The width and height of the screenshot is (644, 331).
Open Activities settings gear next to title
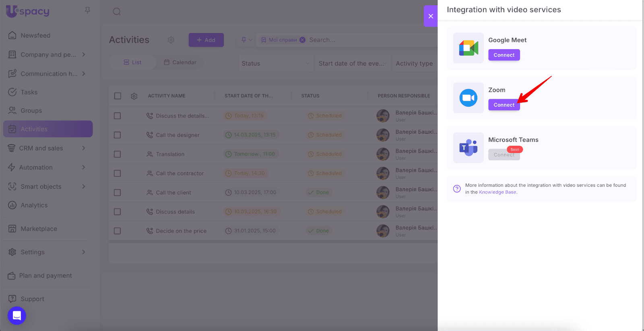171,40
